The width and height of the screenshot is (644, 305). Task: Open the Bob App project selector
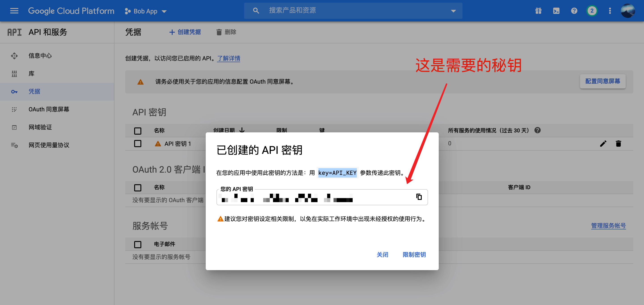pos(146,11)
